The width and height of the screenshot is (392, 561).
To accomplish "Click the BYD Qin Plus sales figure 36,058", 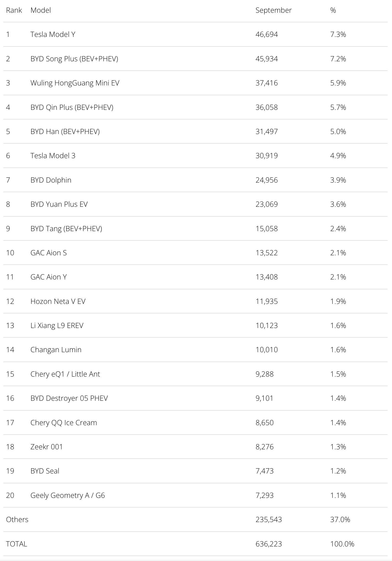I will tap(266, 107).
